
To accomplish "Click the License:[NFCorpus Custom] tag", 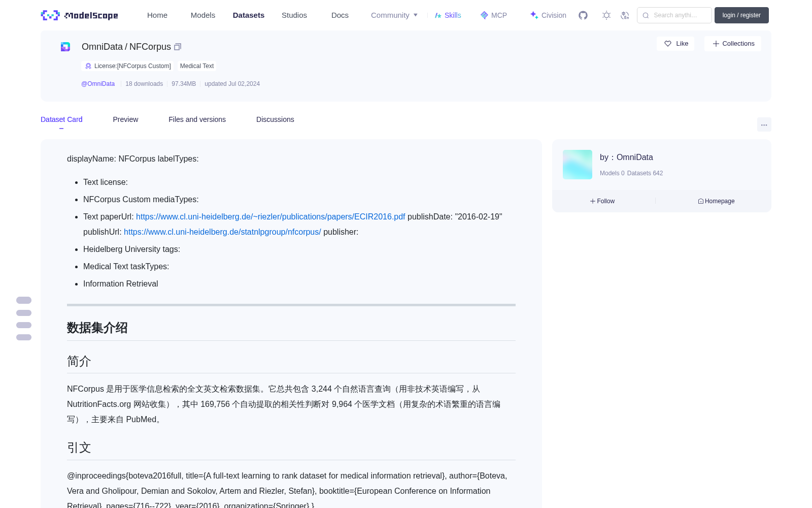I will [x=127, y=66].
